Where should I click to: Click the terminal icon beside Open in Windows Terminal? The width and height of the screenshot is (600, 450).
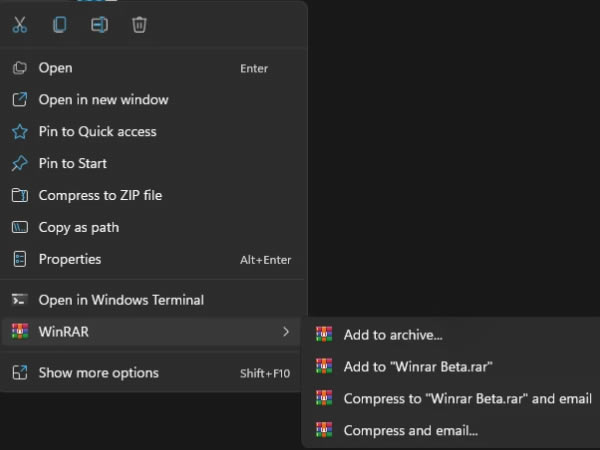click(x=20, y=300)
